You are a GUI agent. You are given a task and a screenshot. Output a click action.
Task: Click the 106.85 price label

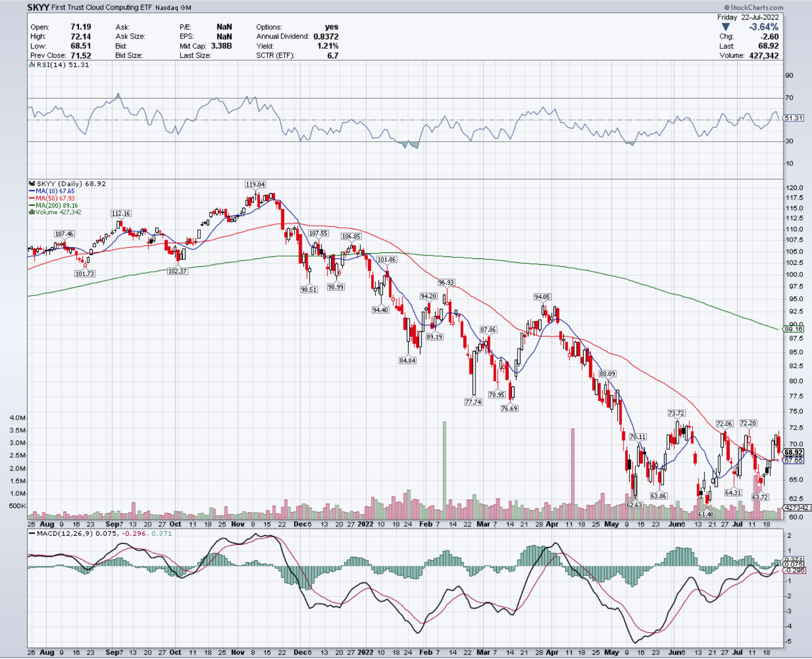tap(351, 237)
